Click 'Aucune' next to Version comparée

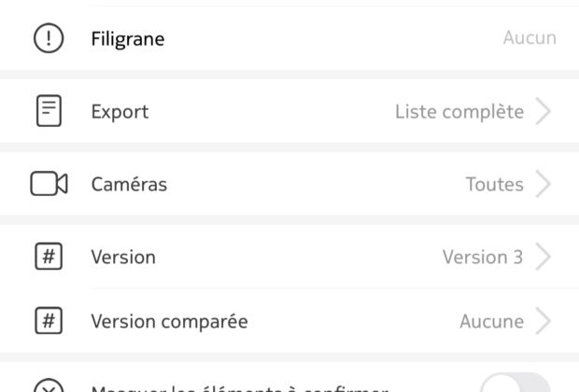click(492, 321)
